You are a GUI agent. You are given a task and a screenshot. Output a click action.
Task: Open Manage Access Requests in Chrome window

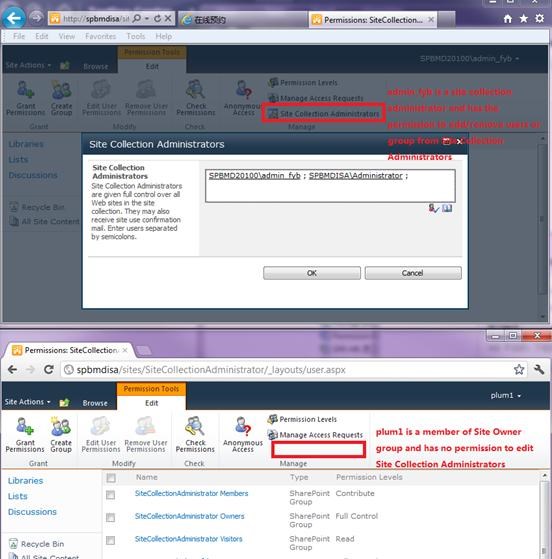click(315, 435)
